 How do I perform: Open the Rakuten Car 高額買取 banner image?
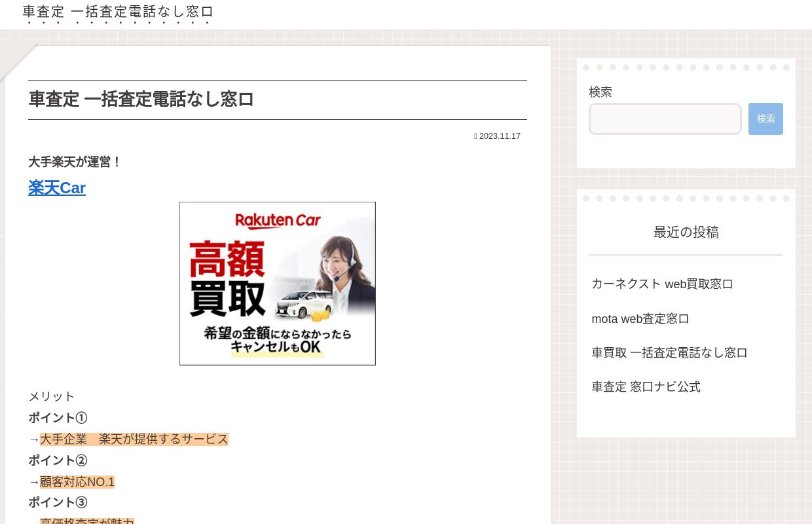278,284
